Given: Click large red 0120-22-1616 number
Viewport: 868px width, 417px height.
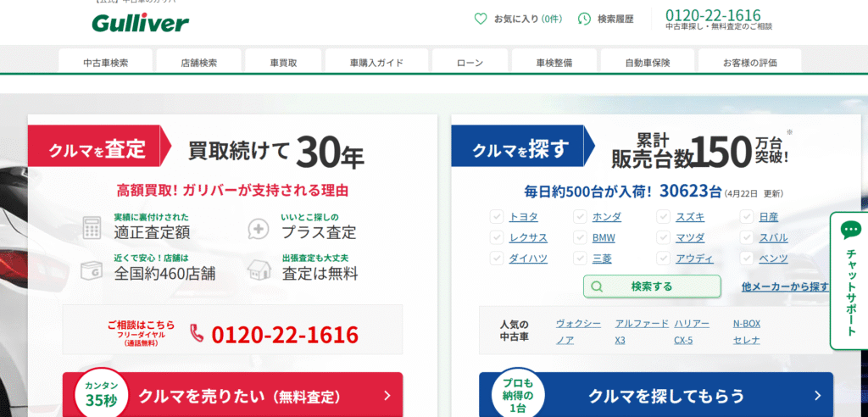Looking at the screenshot, I should click(x=285, y=335).
